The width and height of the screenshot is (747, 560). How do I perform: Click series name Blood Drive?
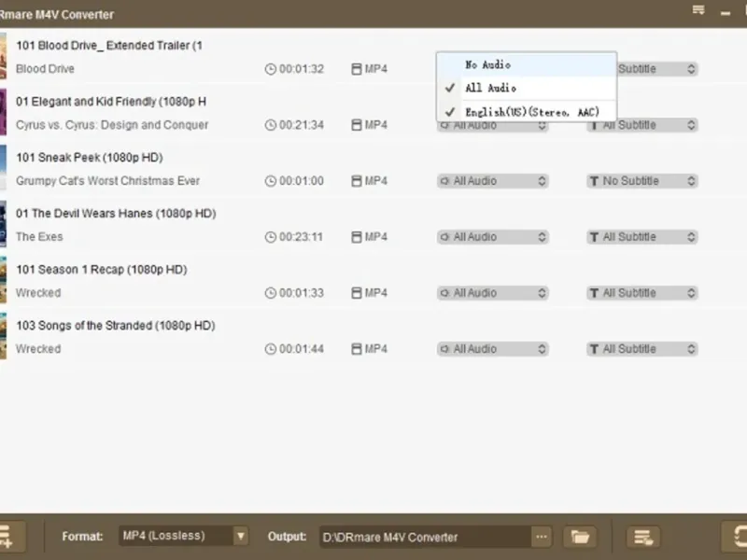pos(45,69)
